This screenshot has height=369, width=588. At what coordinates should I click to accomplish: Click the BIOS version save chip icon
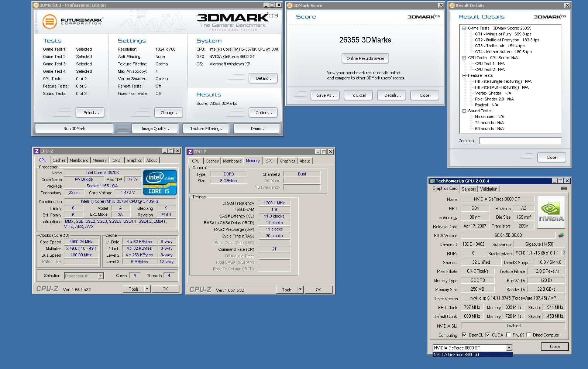click(x=561, y=235)
